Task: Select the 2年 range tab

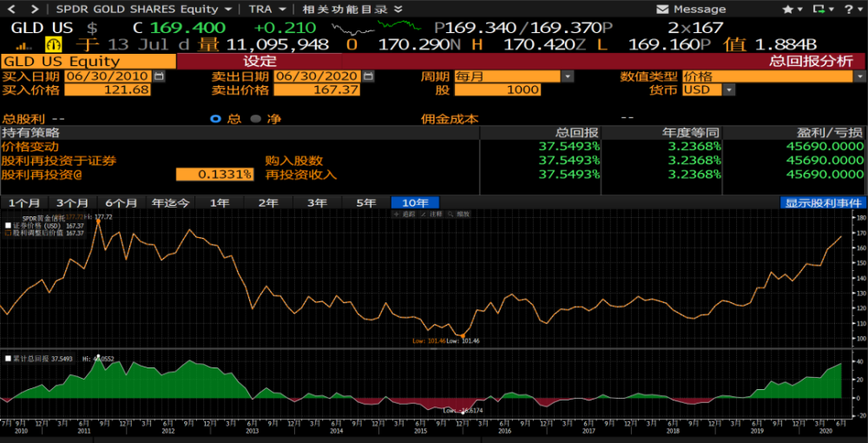Action: [268, 202]
